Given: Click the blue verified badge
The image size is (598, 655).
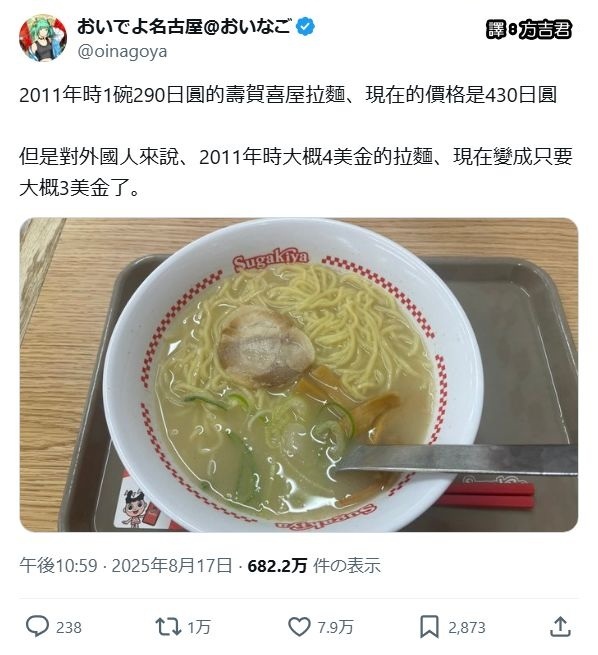Looking at the screenshot, I should pos(305,27).
